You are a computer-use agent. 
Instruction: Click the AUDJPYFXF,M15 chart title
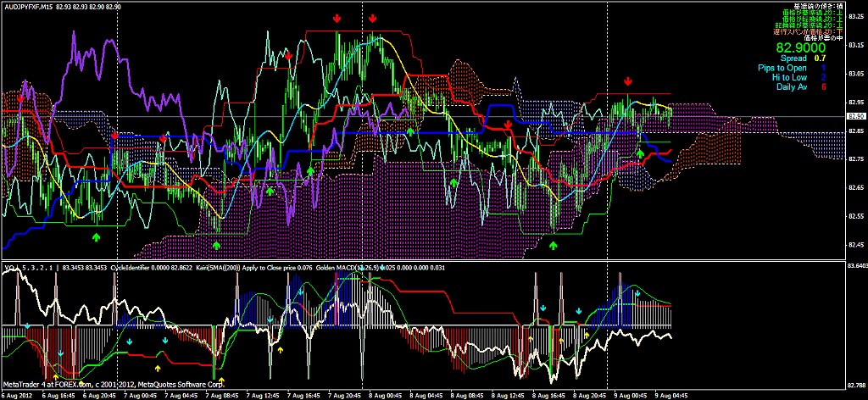point(32,6)
